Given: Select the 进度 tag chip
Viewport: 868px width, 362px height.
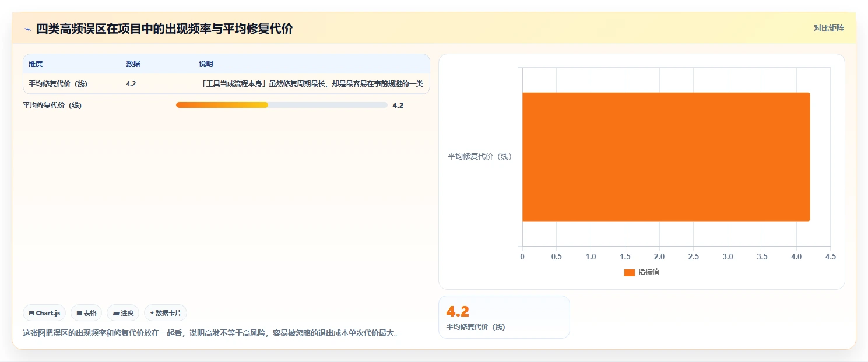Looking at the screenshot, I should (124, 313).
